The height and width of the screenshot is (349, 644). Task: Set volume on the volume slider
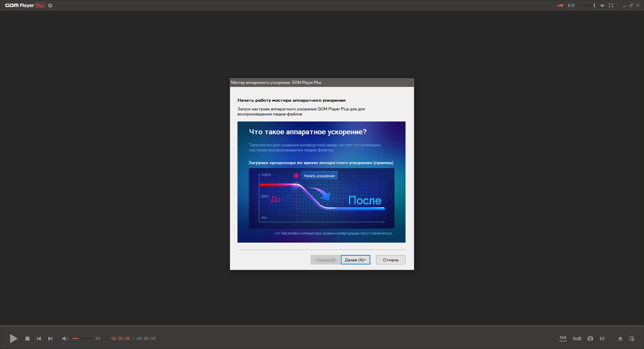82,339
